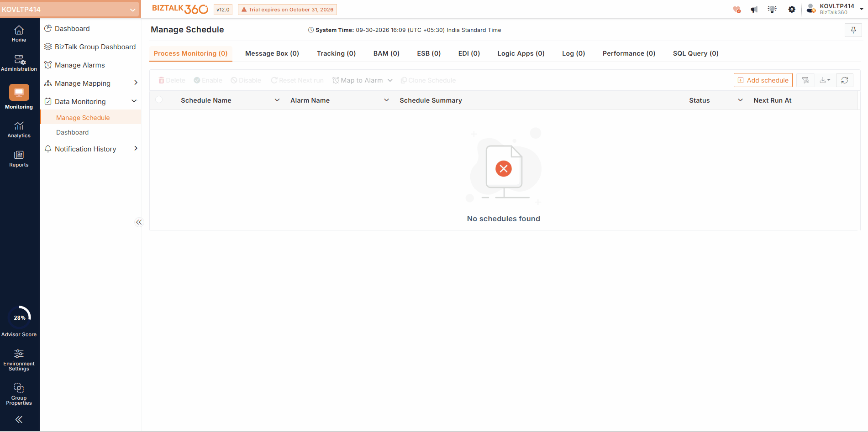Collapse the dark navigation bar with double chevron
Viewport: 868px width, 432px height.
[19, 419]
